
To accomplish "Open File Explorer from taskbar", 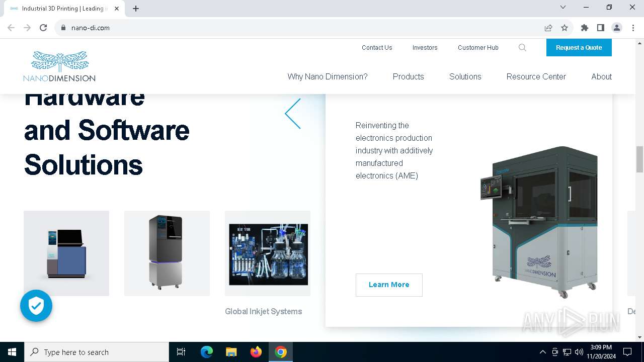I will pos(231,352).
